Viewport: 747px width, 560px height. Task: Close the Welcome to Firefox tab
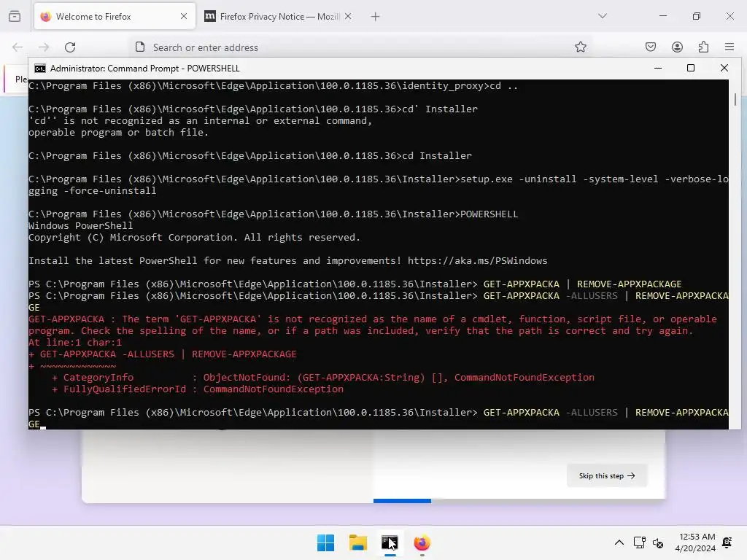[184, 16]
